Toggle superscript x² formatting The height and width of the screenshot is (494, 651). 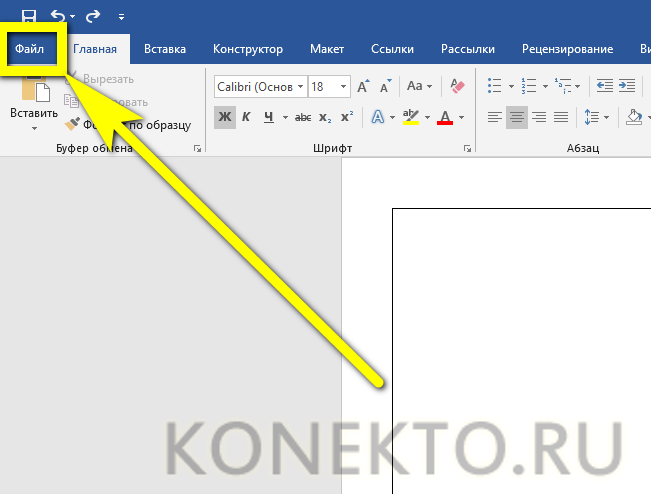pos(347,117)
